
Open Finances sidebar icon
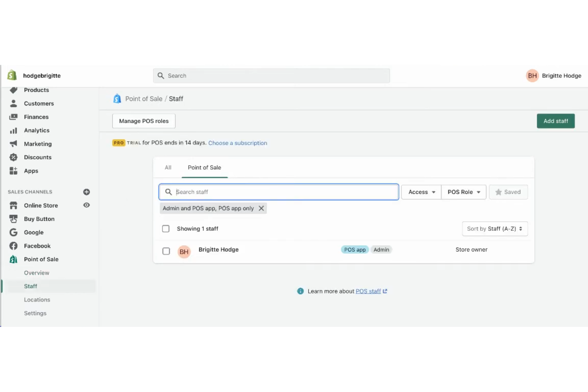pos(14,117)
